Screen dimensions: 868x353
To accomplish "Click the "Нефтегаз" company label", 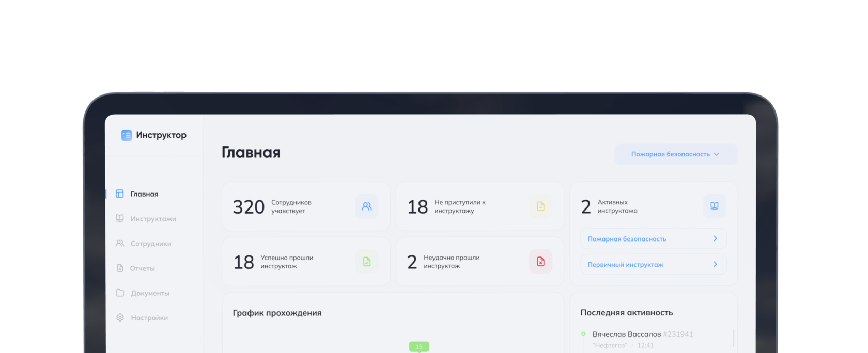I will tap(610, 345).
